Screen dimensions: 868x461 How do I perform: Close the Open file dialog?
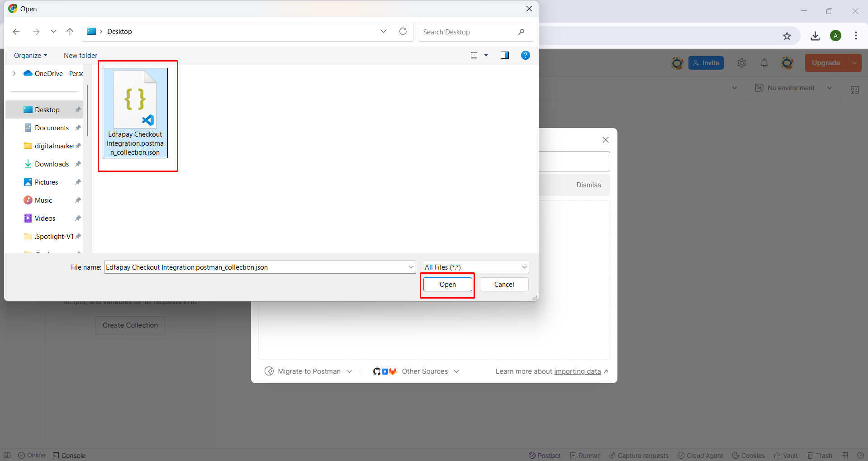529,9
